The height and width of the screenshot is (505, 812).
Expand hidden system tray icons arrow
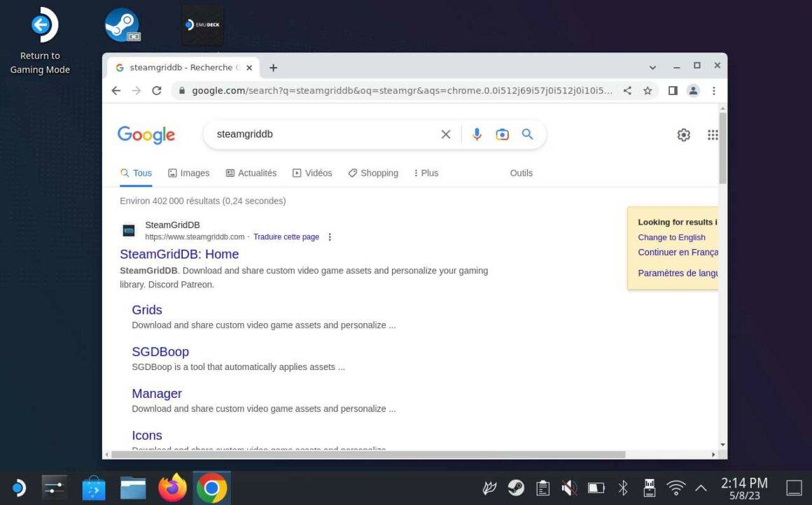(701, 488)
